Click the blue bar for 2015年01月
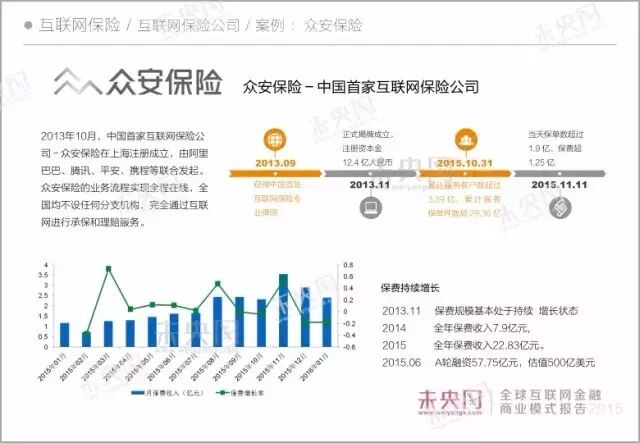This screenshot has width=640, height=443. point(64,335)
